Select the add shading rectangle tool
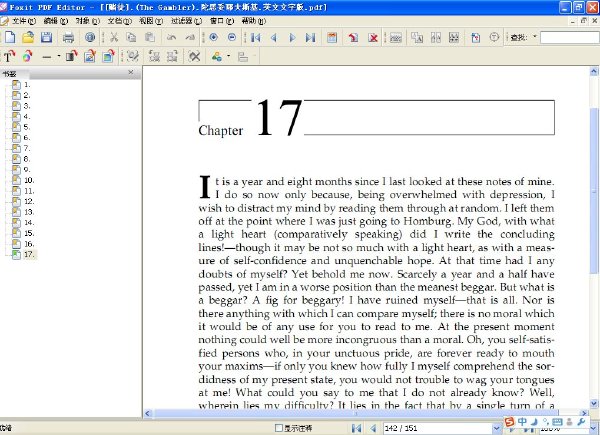The width and height of the screenshot is (600, 435). point(71,57)
